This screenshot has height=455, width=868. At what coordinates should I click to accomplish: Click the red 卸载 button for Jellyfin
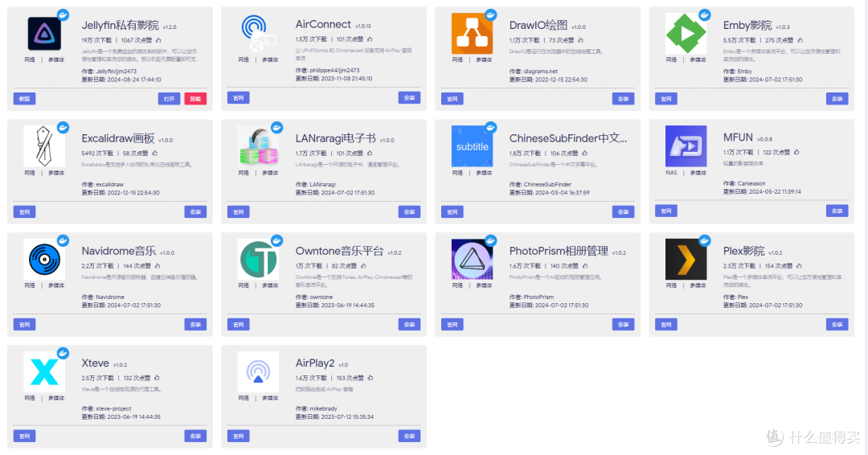[195, 99]
